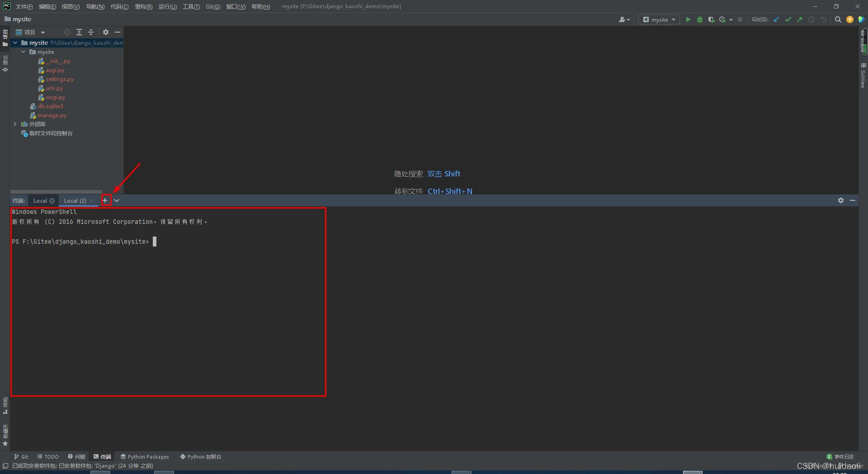The height and width of the screenshot is (474, 868).
Task: Add a new terminal session tab
Action: tap(105, 200)
